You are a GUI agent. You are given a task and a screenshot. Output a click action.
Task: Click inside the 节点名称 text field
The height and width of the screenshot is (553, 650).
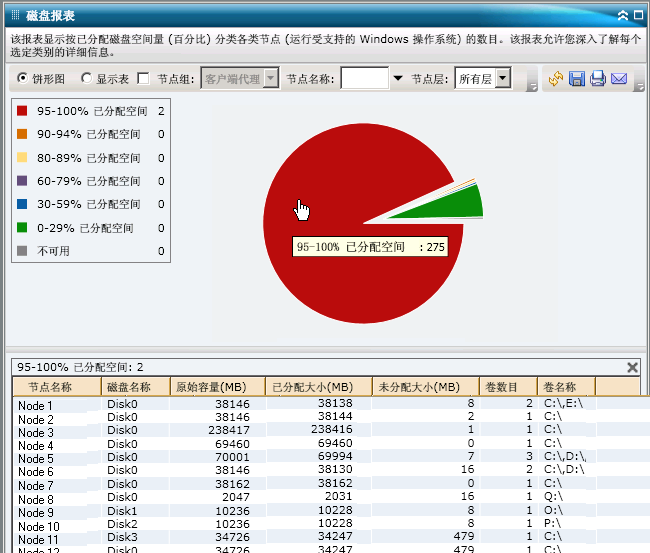coord(365,78)
